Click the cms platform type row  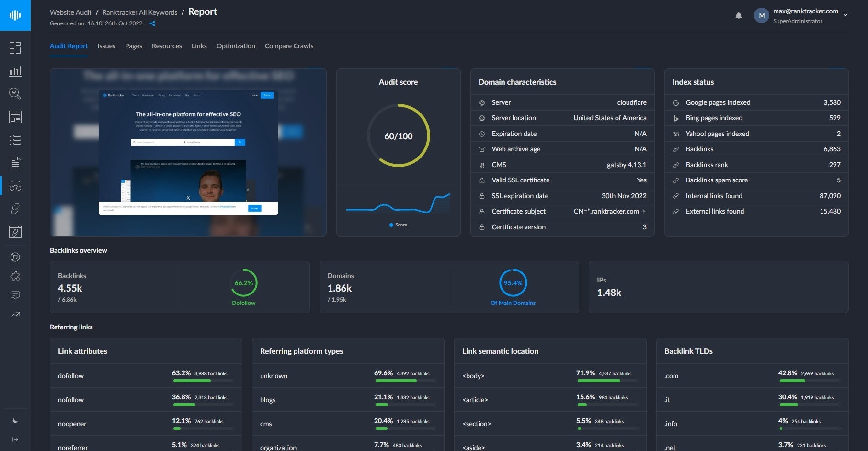point(348,424)
